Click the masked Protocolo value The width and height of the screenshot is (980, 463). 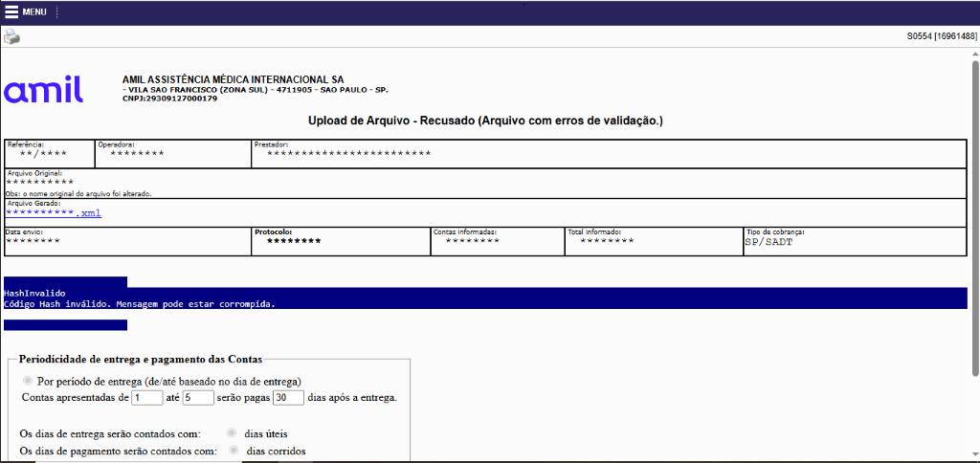(x=294, y=240)
